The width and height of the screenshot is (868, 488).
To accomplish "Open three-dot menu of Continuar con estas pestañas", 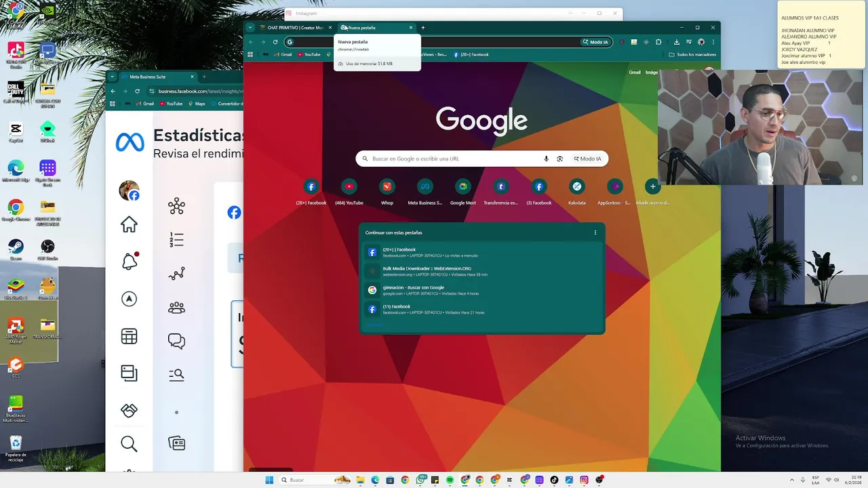I will (595, 232).
